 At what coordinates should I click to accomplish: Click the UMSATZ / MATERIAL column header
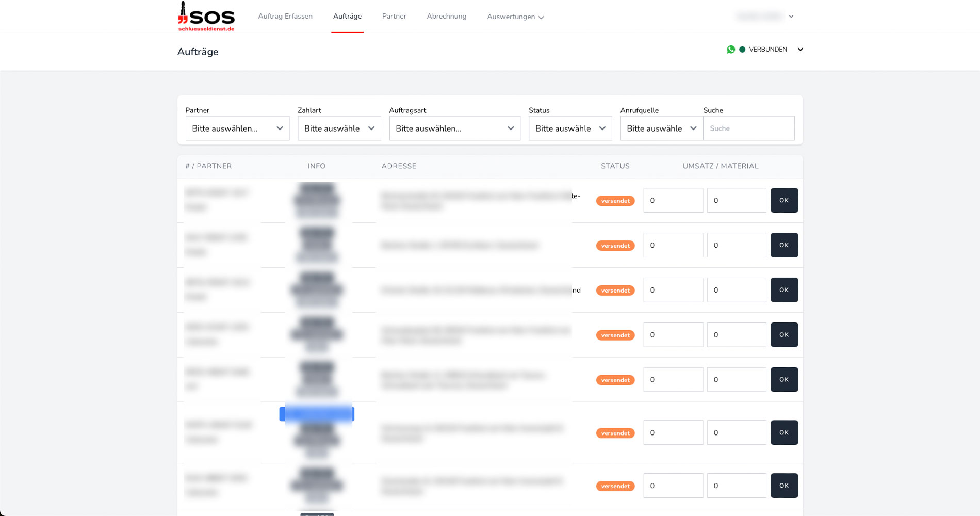(x=721, y=166)
